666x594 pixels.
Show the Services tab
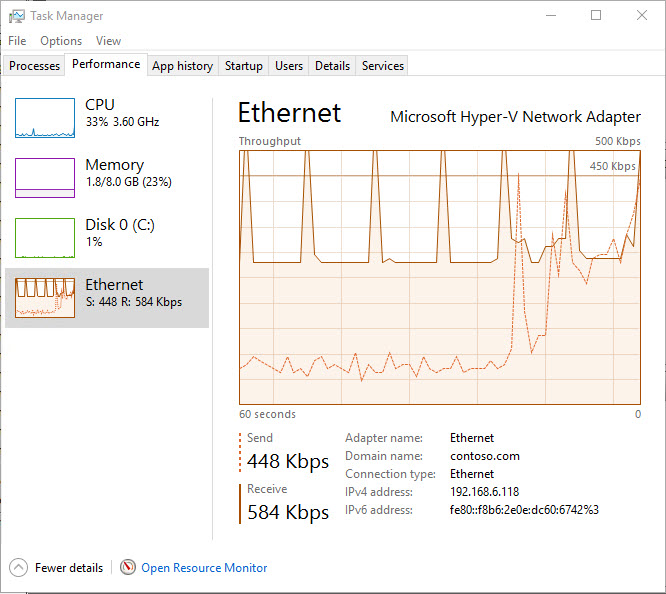tap(383, 66)
